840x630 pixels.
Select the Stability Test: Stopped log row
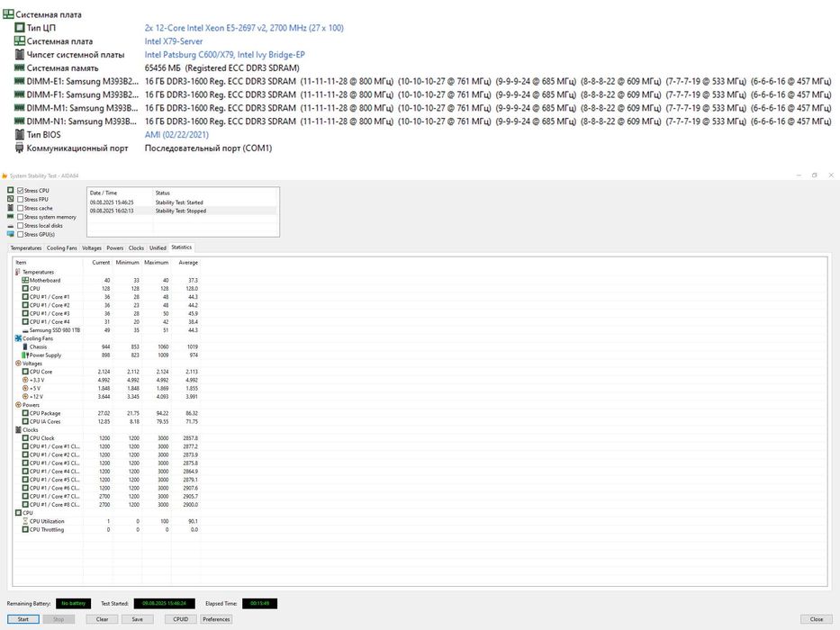183,211
